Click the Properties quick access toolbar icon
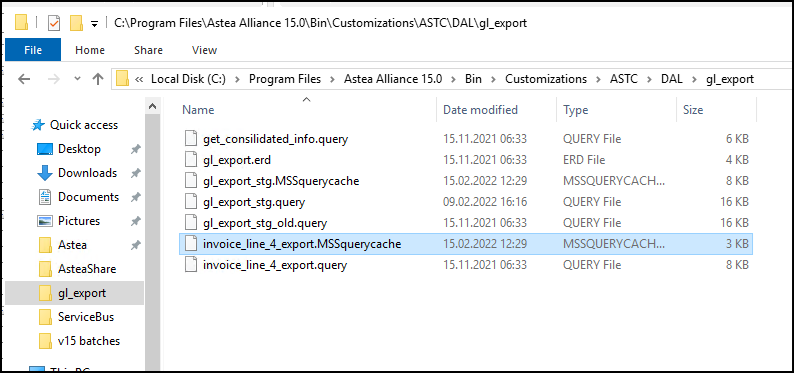The height and width of the screenshot is (374, 795). pos(54,23)
